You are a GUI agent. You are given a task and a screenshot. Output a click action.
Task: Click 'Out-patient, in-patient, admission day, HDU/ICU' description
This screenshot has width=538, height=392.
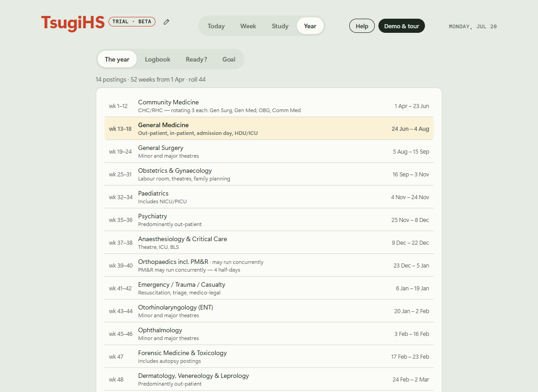point(198,133)
